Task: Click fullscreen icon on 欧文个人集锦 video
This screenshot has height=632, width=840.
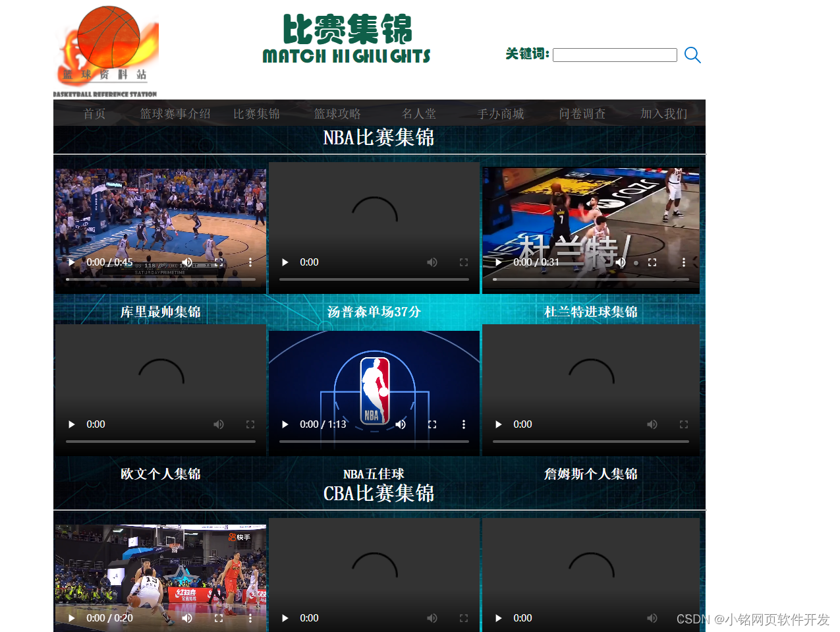Action: (x=250, y=424)
